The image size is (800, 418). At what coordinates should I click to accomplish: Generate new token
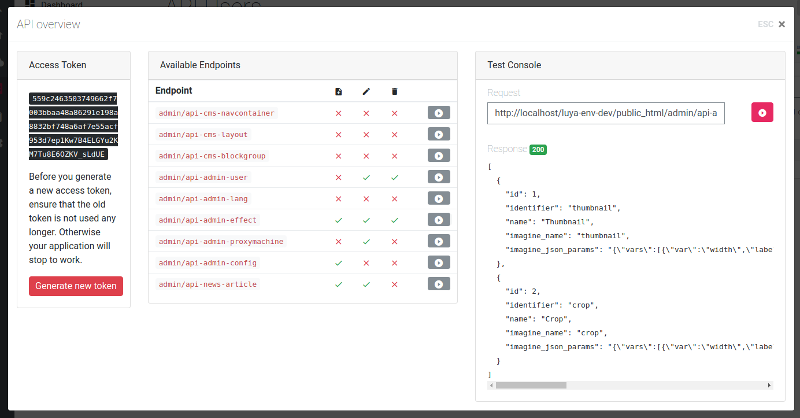click(76, 286)
